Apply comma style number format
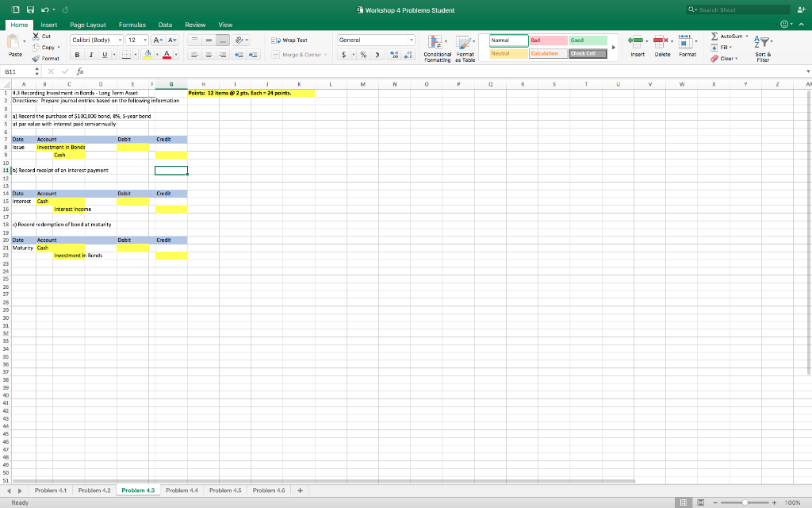 377,55
